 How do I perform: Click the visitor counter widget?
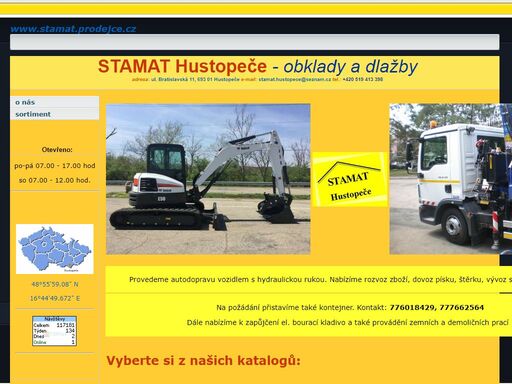click(x=54, y=331)
